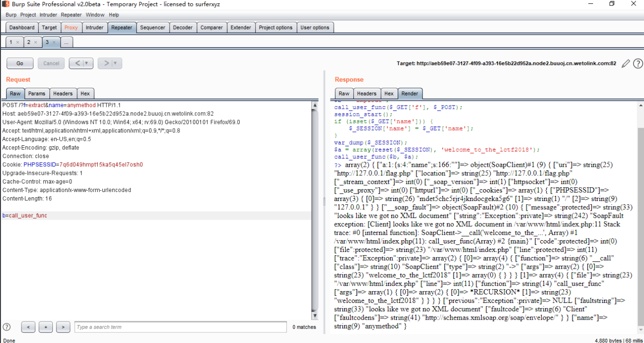Open User options tab
Viewport: 644px width, 343px height.
(315, 28)
